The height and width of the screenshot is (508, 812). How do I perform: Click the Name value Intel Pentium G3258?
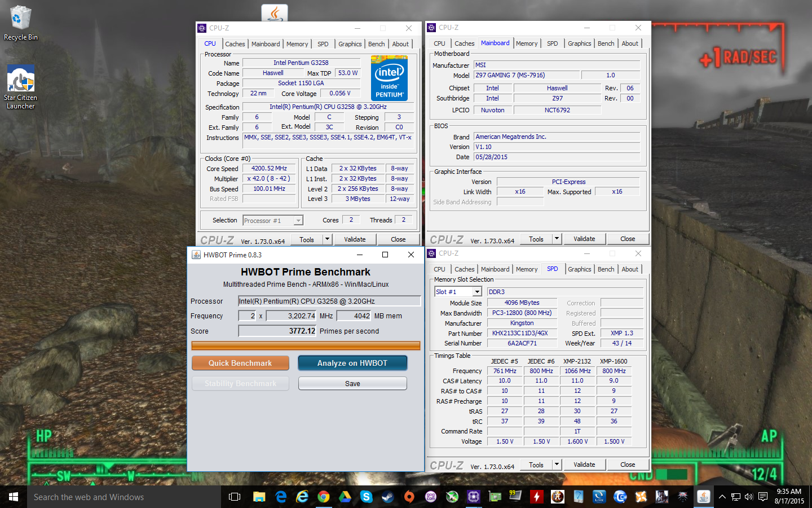pos(301,63)
